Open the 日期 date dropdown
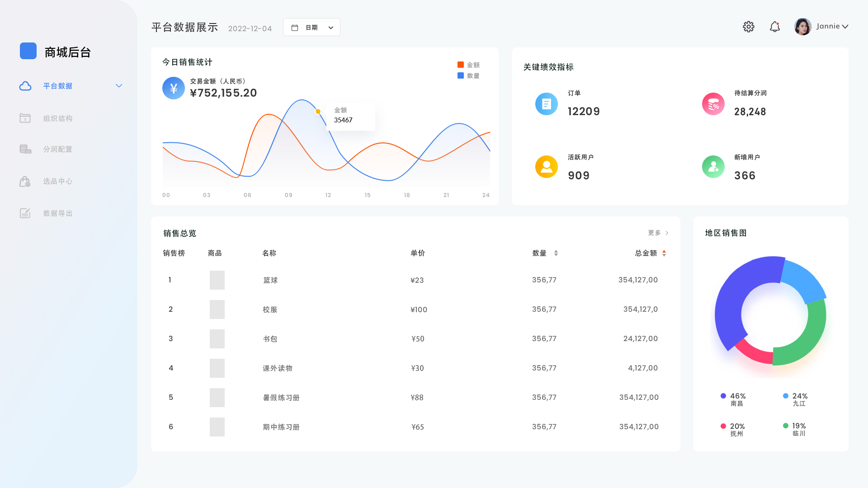 click(x=311, y=28)
